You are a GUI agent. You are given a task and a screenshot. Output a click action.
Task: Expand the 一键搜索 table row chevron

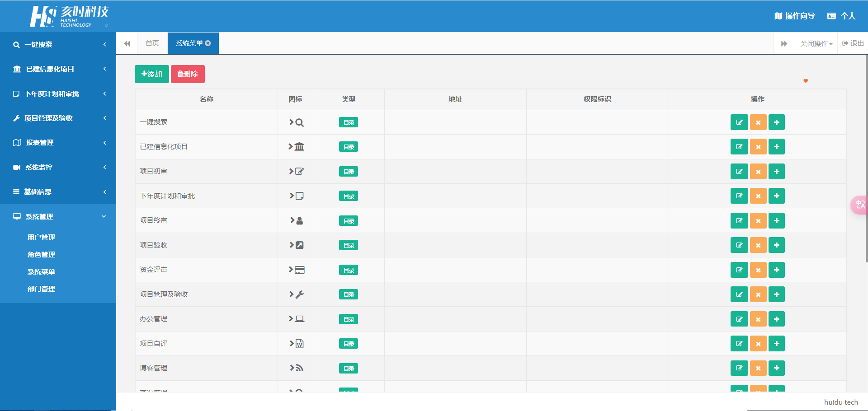point(292,122)
